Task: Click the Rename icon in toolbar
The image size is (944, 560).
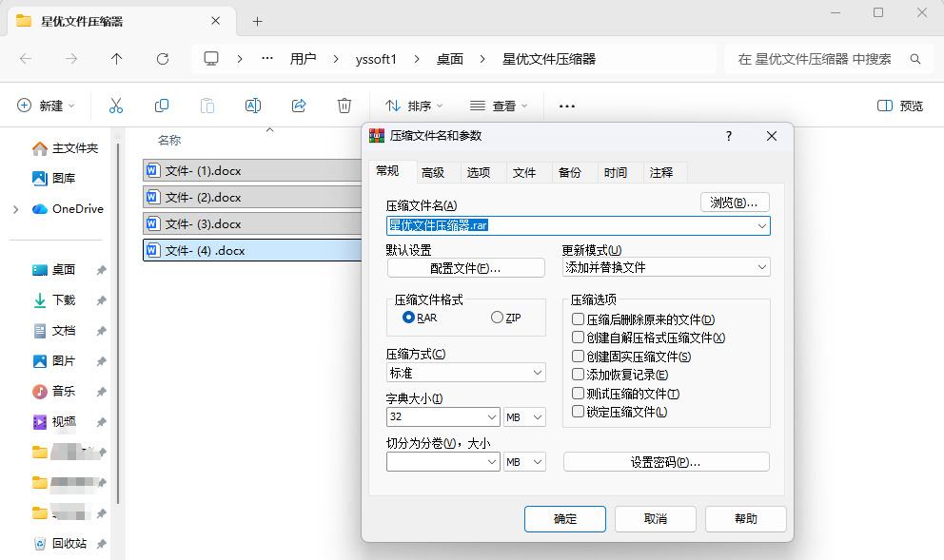Action: tap(253, 106)
